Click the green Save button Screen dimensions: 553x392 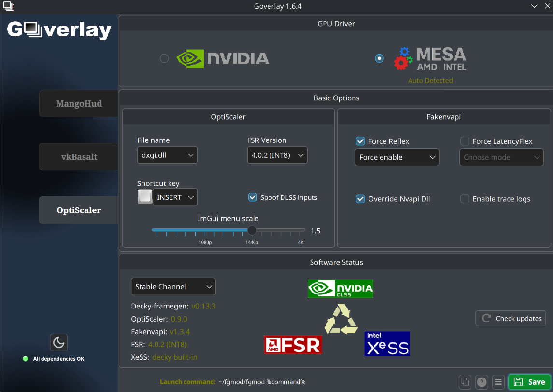coord(529,382)
